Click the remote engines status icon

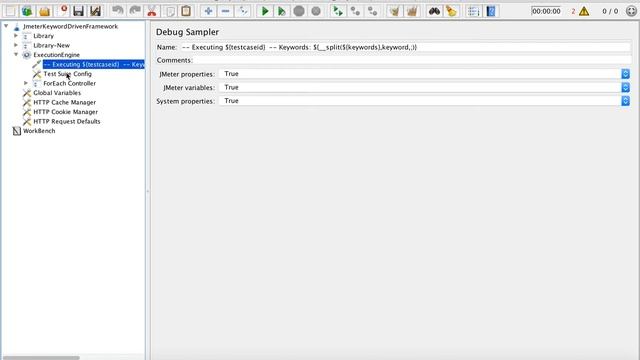631,11
